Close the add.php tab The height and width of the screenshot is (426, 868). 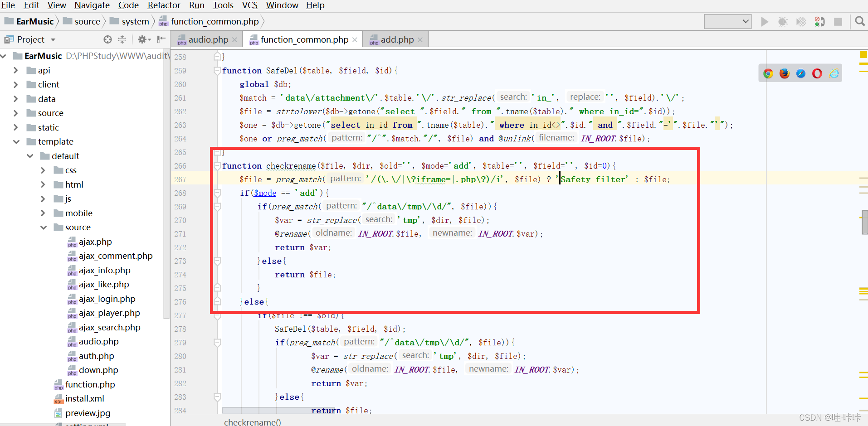(x=420, y=40)
